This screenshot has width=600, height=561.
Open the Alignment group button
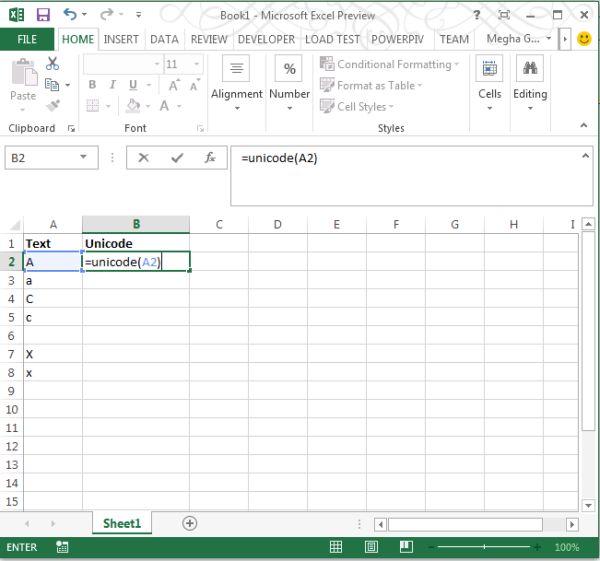(236, 84)
